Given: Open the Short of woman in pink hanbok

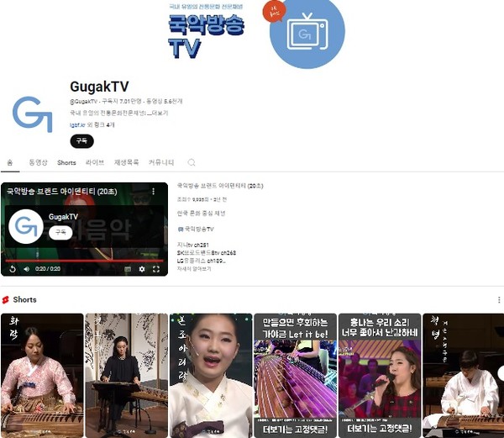Looking at the screenshot, I should 42,375.
